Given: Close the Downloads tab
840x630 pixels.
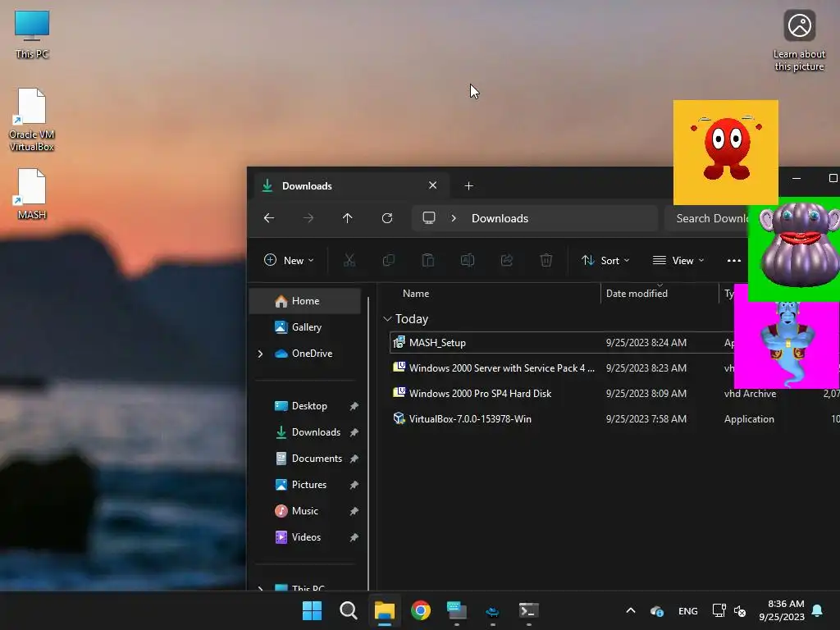Looking at the screenshot, I should point(433,185).
